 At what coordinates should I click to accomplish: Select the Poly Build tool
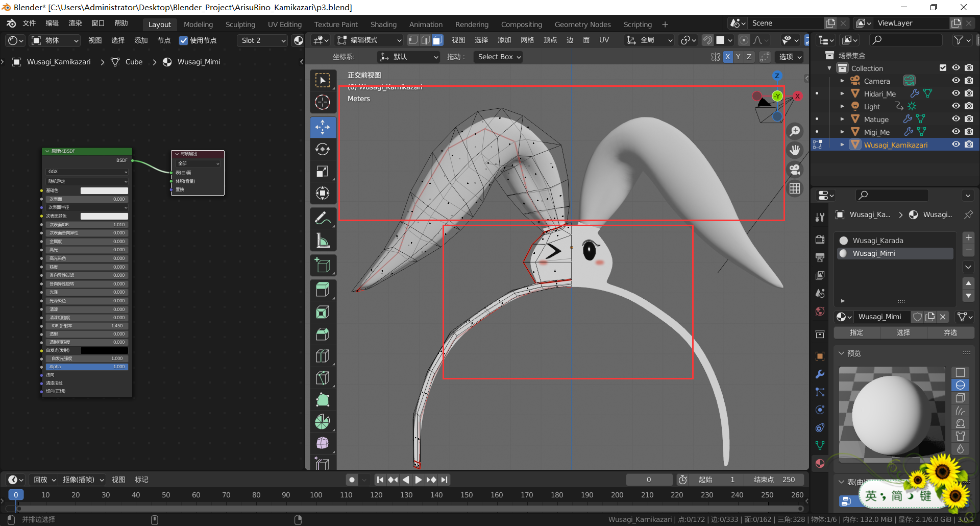pyautogui.click(x=323, y=399)
